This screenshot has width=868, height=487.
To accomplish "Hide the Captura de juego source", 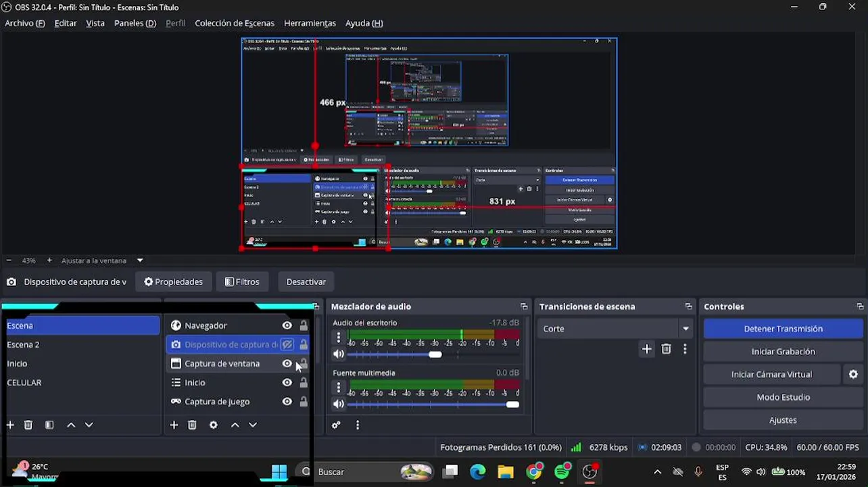I will pyautogui.click(x=287, y=401).
